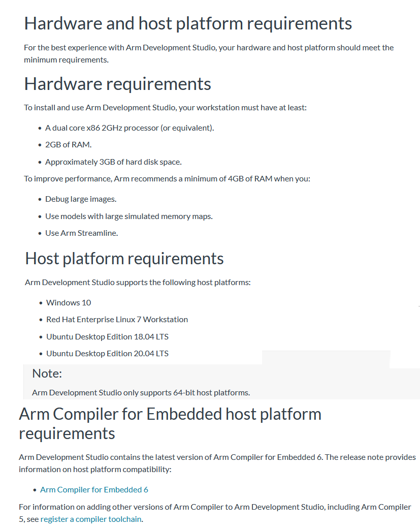Click the Note: label
Image resolution: width=420 pixels, height=529 pixels.
(x=47, y=374)
